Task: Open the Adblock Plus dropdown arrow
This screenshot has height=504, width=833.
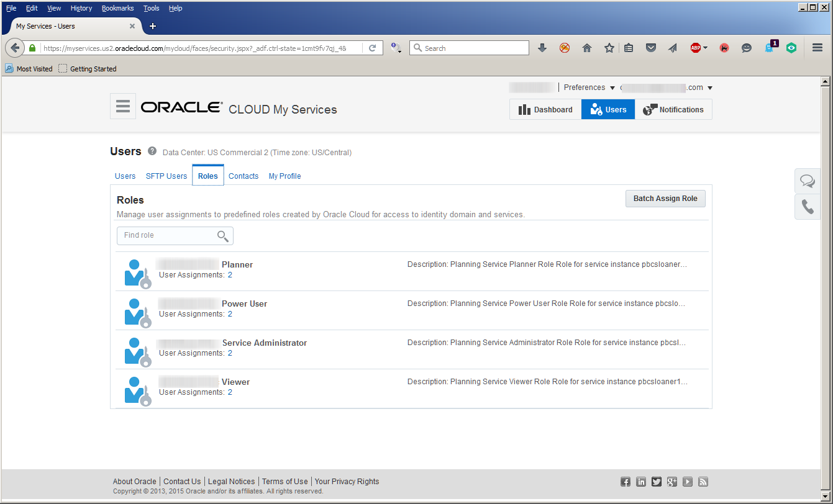Action: tap(706, 48)
